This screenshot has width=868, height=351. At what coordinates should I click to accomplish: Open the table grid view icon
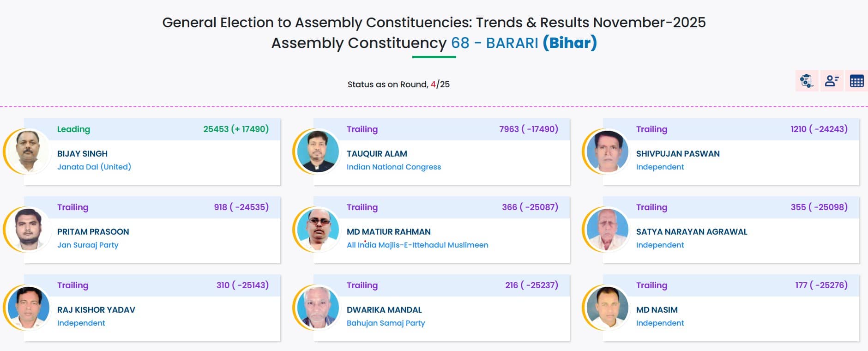tap(856, 81)
